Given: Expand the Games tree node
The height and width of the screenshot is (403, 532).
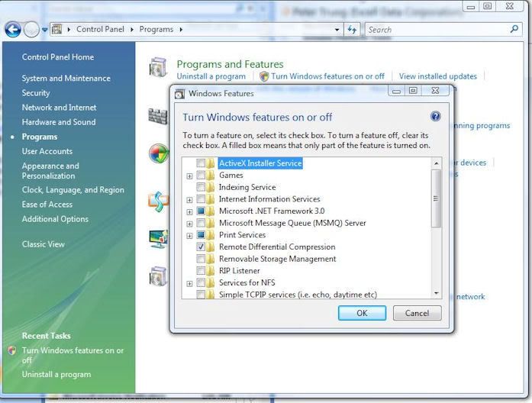Looking at the screenshot, I should (x=189, y=176).
